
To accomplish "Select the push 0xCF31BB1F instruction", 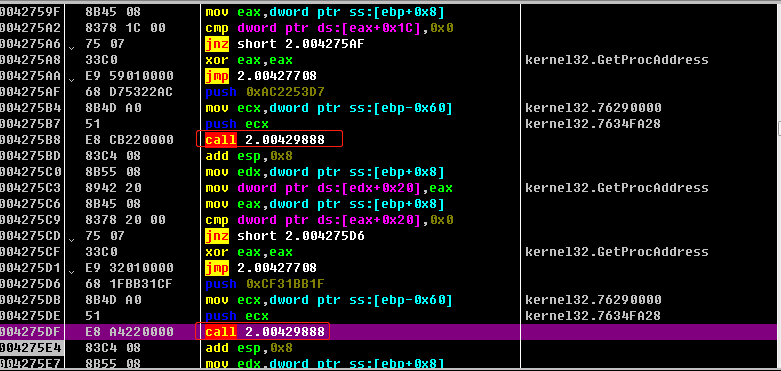I will point(265,284).
